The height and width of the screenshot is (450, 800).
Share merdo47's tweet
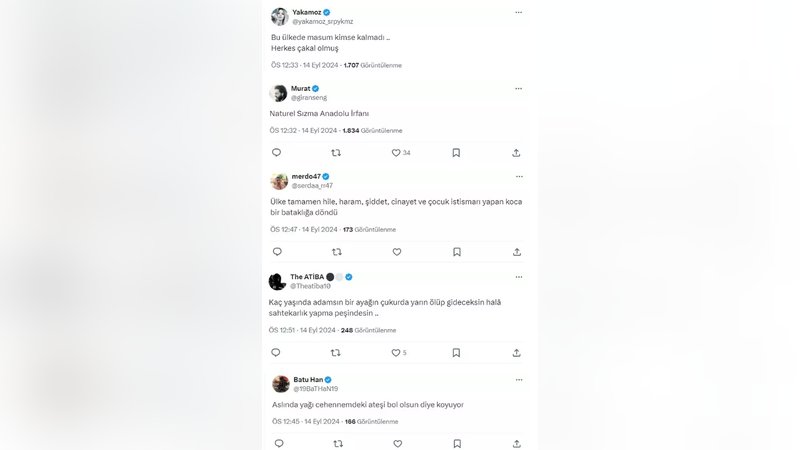click(516, 252)
